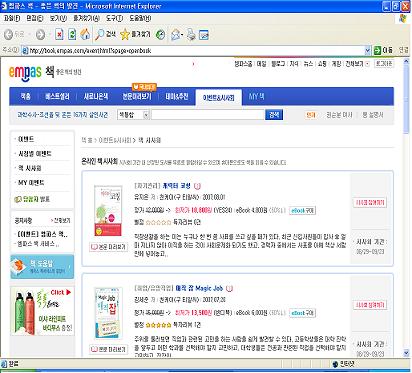Click the 메일 link in top bar
Screen dimensions: 412x373
click(262, 64)
